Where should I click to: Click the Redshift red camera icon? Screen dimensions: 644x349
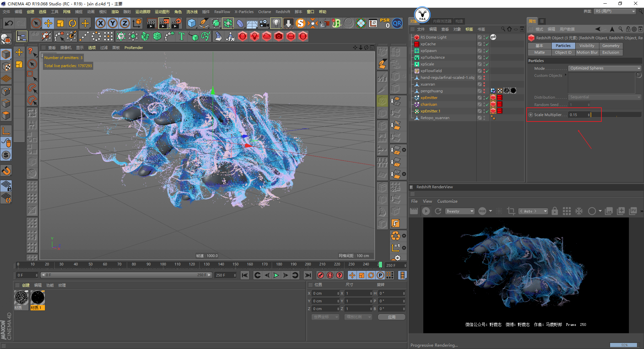pyautogui.click(x=279, y=36)
